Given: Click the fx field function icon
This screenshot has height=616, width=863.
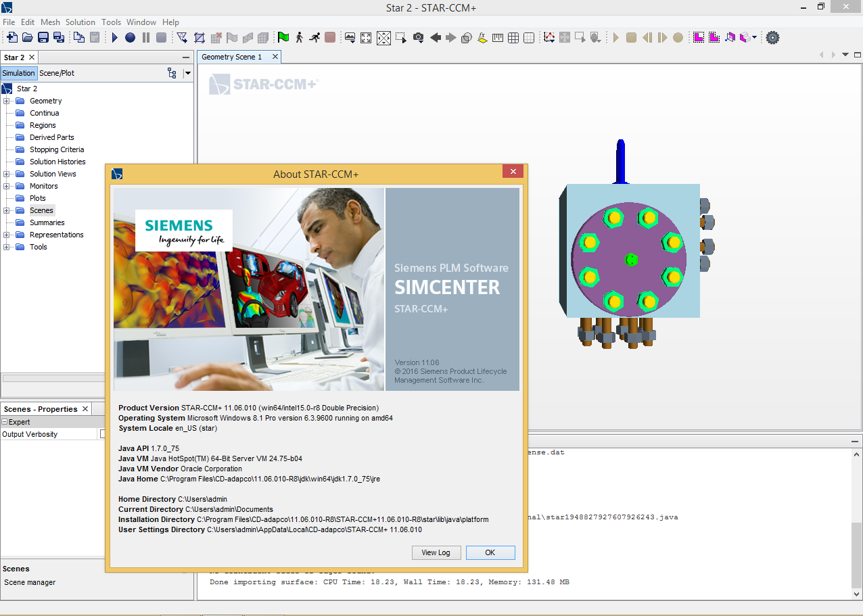Looking at the screenshot, I should point(482,38).
